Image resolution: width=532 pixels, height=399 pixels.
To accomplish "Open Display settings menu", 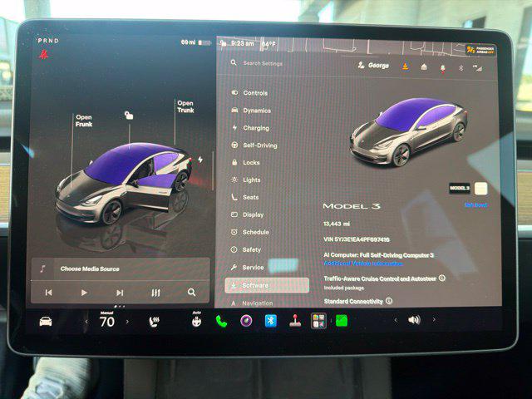I will click(x=248, y=214).
